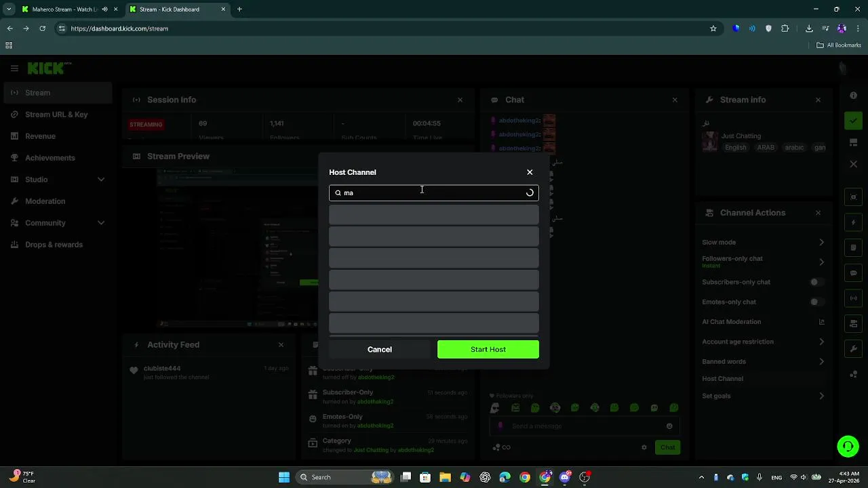The width and height of the screenshot is (868, 488).
Task: Click the magnifier icon in host search
Action: (338, 192)
